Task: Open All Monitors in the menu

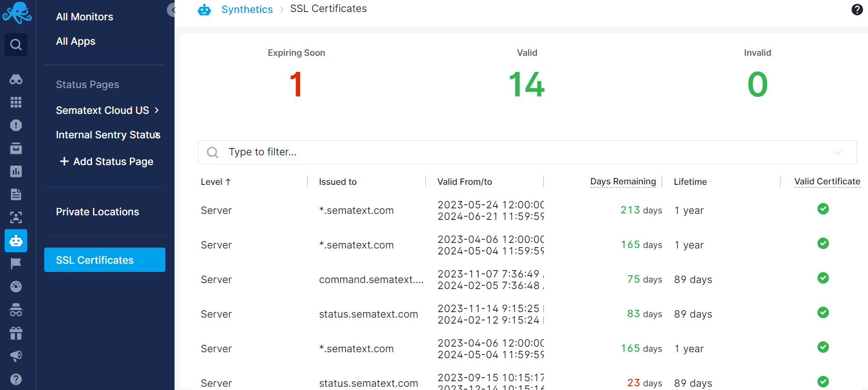Action: [x=84, y=17]
